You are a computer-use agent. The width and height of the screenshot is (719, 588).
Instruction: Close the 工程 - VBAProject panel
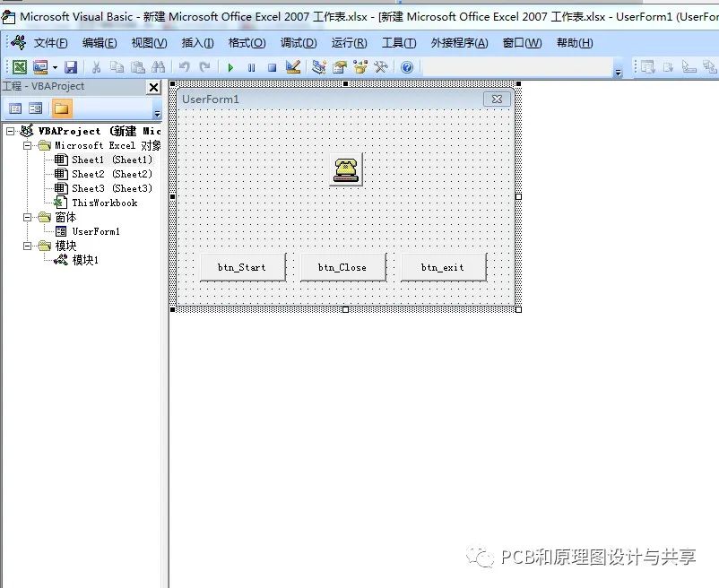click(x=154, y=88)
